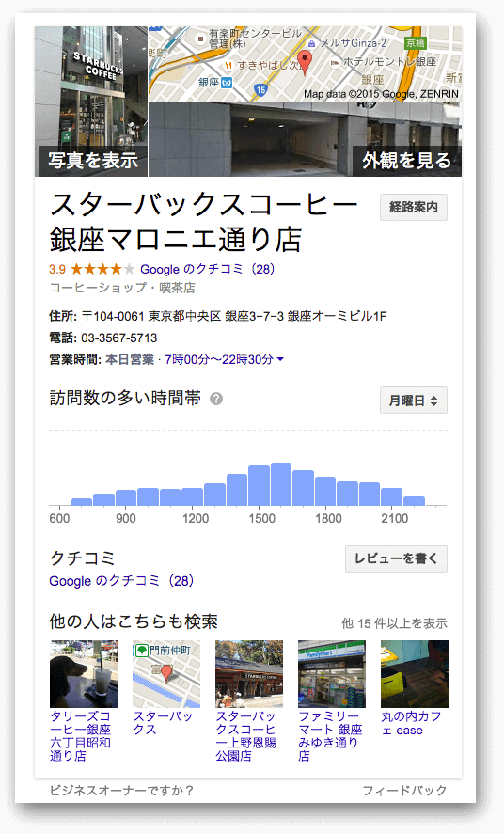
Task: Select the tallest popular-times bar near 1500
Action: click(x=281, y=484)
